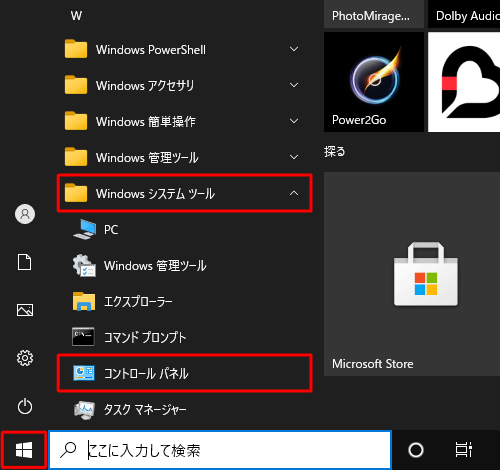This screenshot has height=470, width=500.
Task: Open the white heart-logo tile
Action: 464,82
